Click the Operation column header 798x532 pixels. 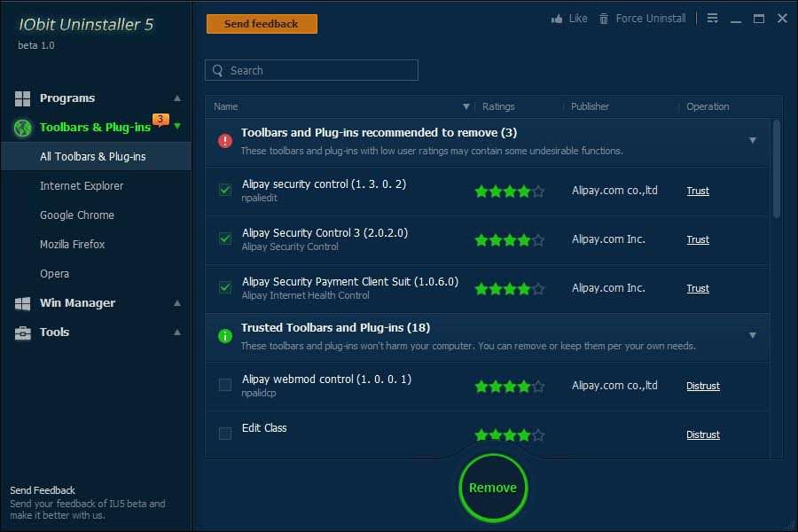coord(708,106)
